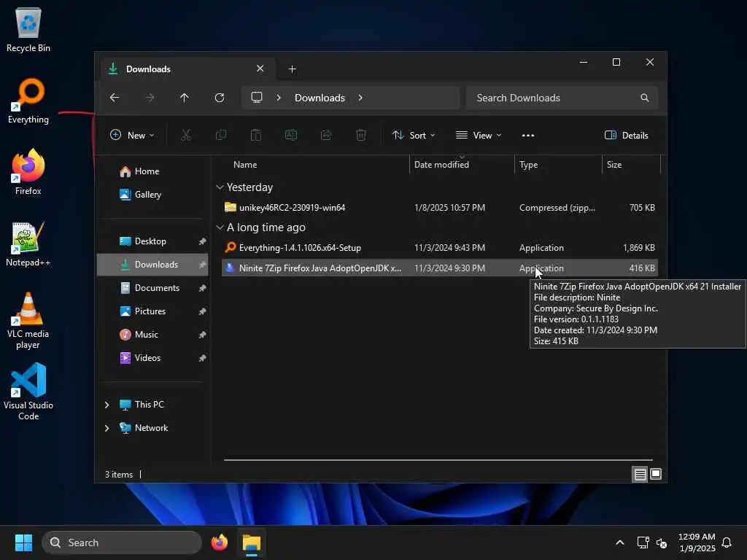Open the New dropdown menu
The image size is (747, 560).
click(x=132, y=135)
